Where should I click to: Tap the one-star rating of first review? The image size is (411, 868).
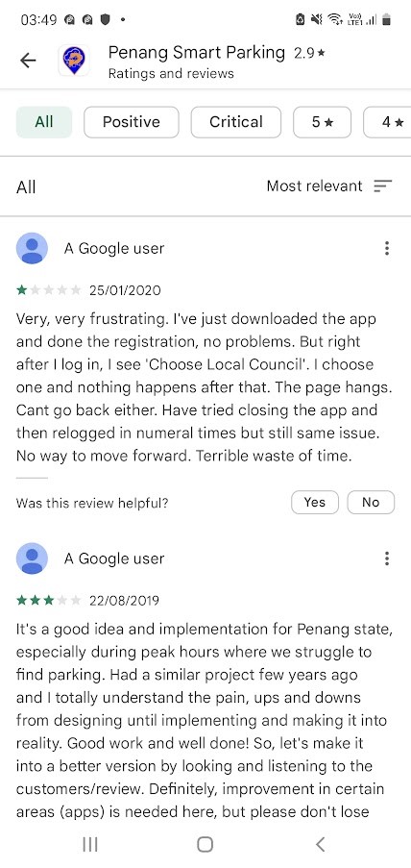pyautogui.click(x=49, y=290)
